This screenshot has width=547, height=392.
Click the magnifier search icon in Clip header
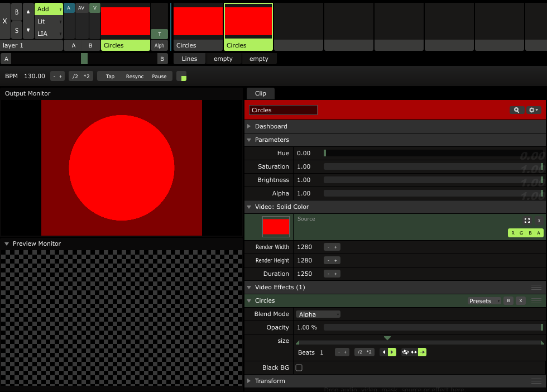517,111
